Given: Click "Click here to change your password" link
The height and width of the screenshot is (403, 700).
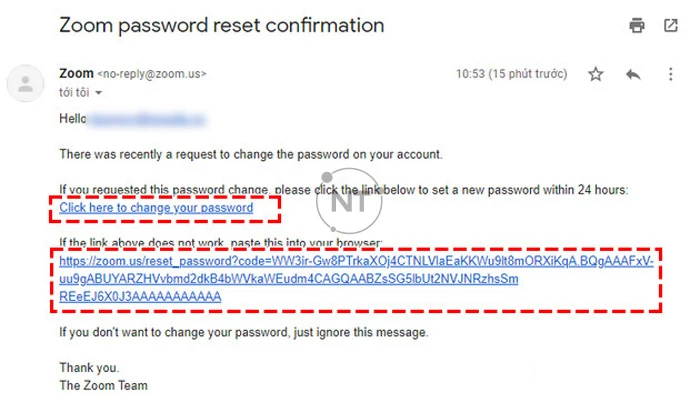Looking at the screenshot, I should (156, 208).
